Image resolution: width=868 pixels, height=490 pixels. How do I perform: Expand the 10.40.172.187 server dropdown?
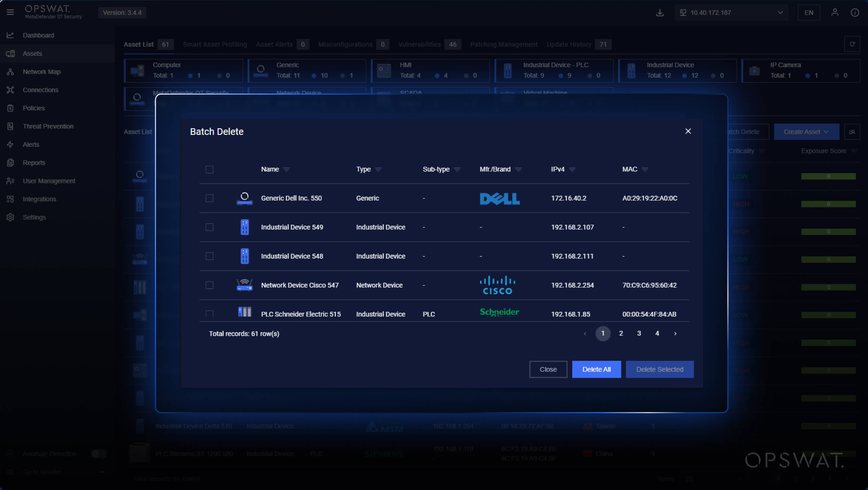click(x=780, y=12)
